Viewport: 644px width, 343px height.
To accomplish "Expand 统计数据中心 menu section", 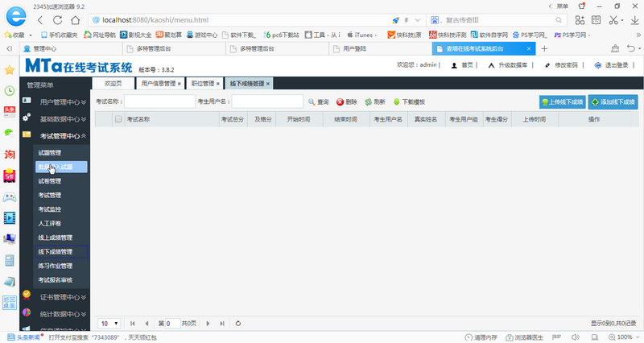I will (x=55, y=314).
